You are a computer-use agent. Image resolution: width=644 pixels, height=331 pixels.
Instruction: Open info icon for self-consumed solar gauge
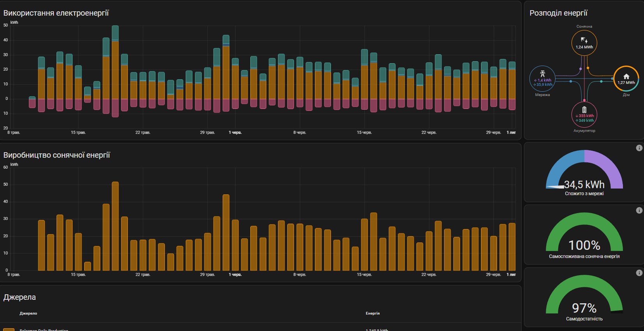tap(639, 210)
